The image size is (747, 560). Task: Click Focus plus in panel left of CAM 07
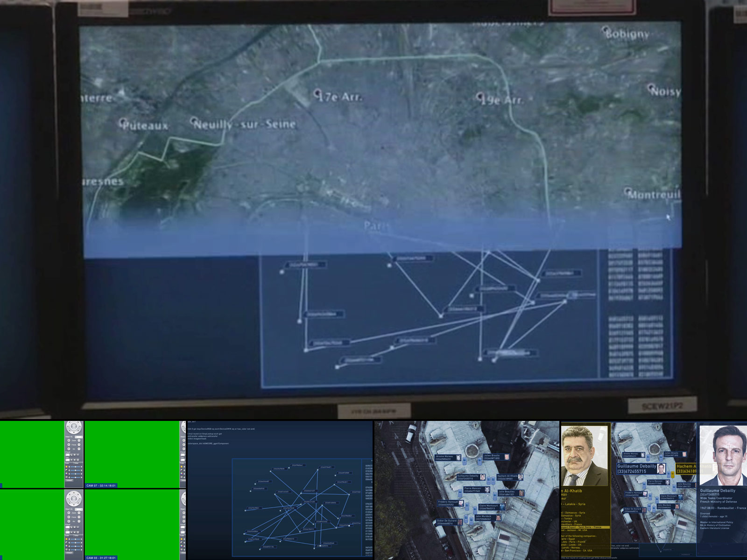(69, 445)
